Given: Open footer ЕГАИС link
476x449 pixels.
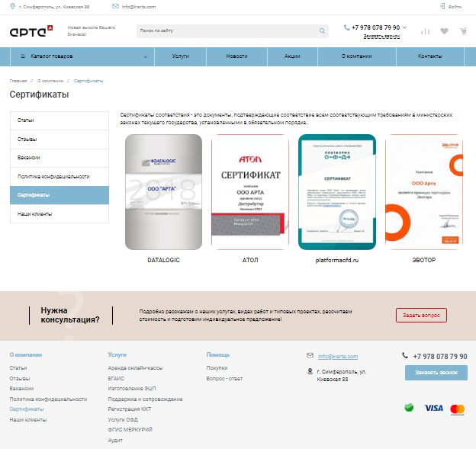Looking at the screenshot, I should [116, 379].
